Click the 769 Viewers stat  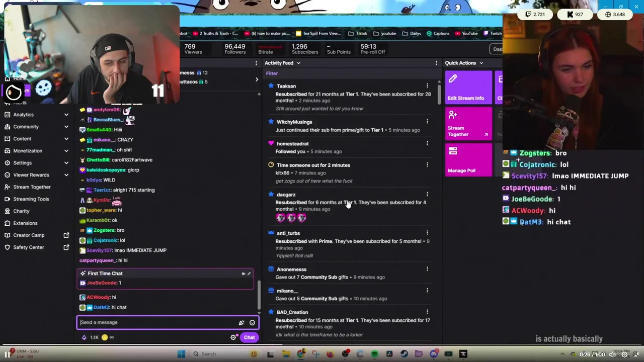point(193,49)
